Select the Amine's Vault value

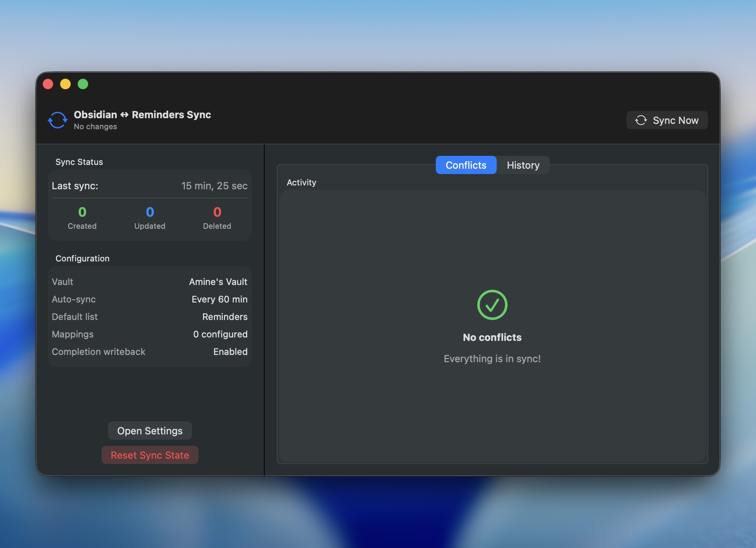[218, 282]
